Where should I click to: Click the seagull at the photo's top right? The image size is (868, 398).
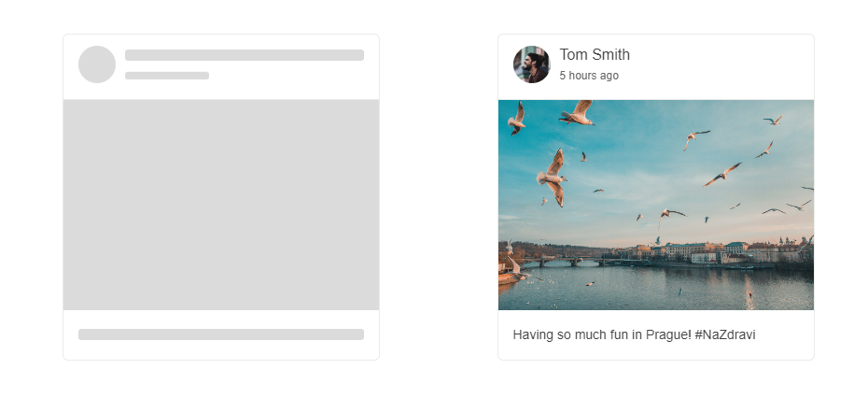tap(773, 120)
